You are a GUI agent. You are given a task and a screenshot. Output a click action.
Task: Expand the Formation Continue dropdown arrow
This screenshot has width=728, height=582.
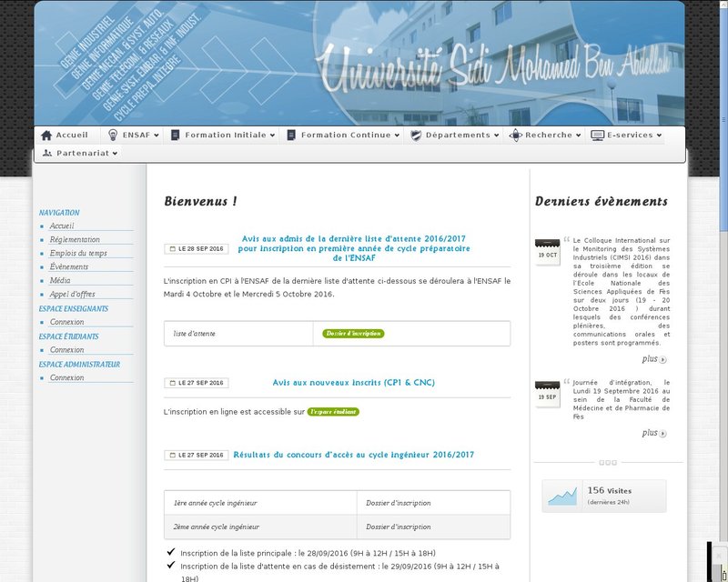(x=397, y=135)
